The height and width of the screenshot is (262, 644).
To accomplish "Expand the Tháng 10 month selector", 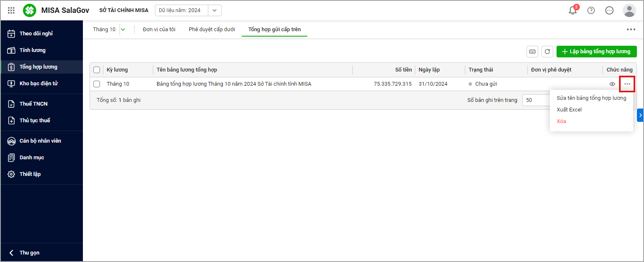I will point(123,30).
